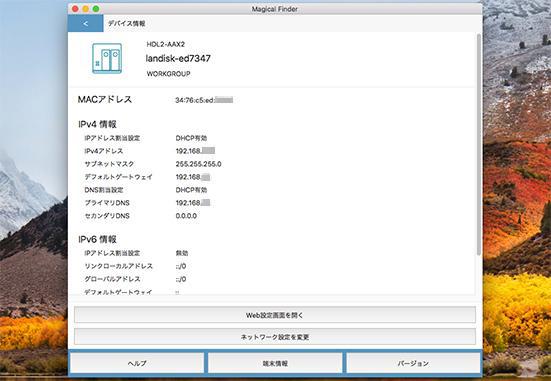Click the グローバルアドレス value ::/0
Image resolution: width=551 pixels, height=381 pixels.
(x=181, y=279)
